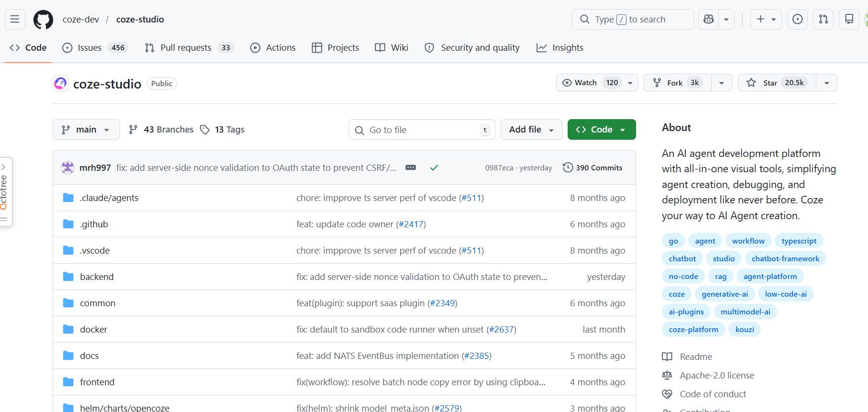Expand the commit message ellipsis button
Screen dimensions: 868x412
point(411,167)
